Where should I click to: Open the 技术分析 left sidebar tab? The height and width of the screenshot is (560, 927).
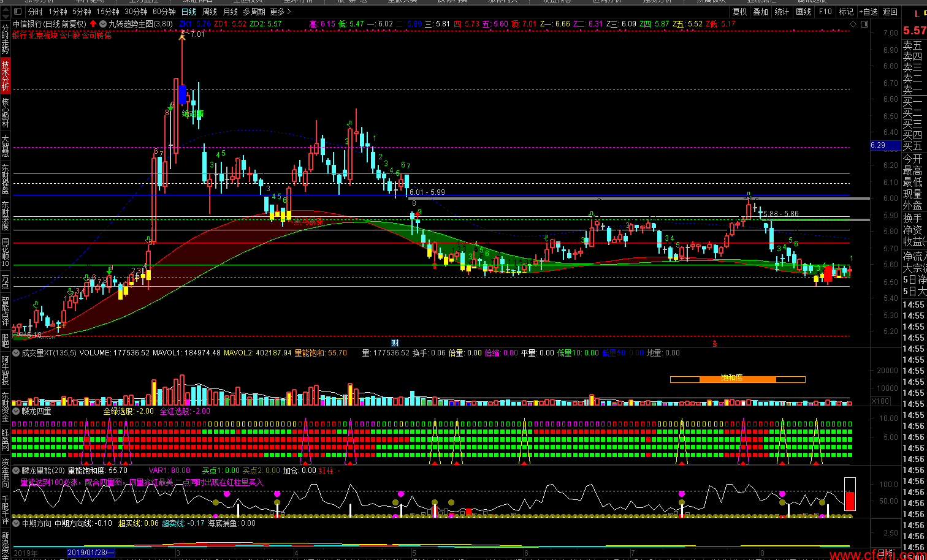[6, 75]
